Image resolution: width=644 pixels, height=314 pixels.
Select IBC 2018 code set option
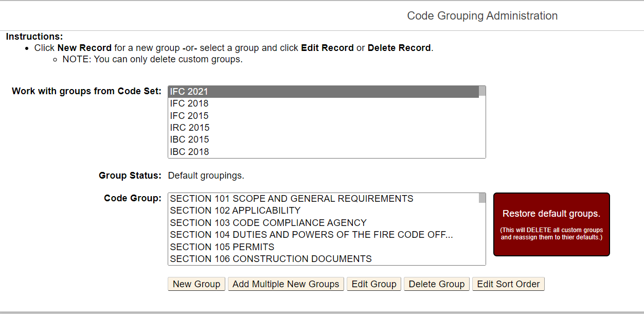190,152
